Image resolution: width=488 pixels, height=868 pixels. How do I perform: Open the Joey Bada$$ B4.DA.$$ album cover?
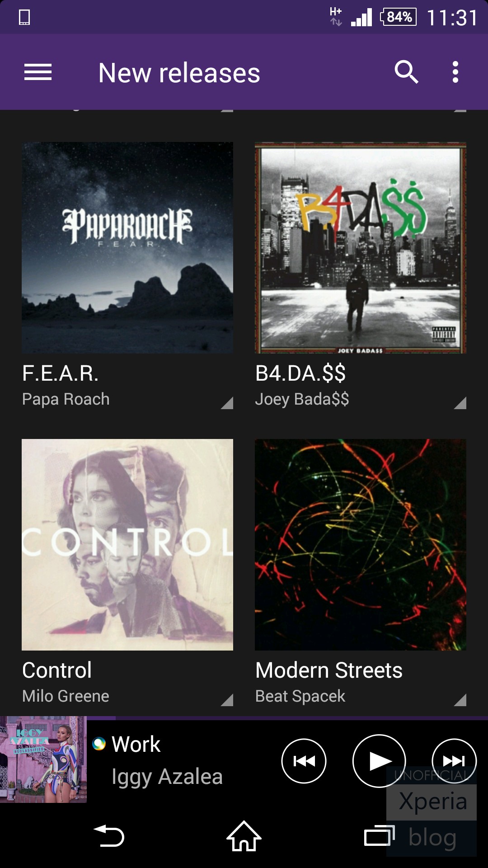[x=361, y=248]
